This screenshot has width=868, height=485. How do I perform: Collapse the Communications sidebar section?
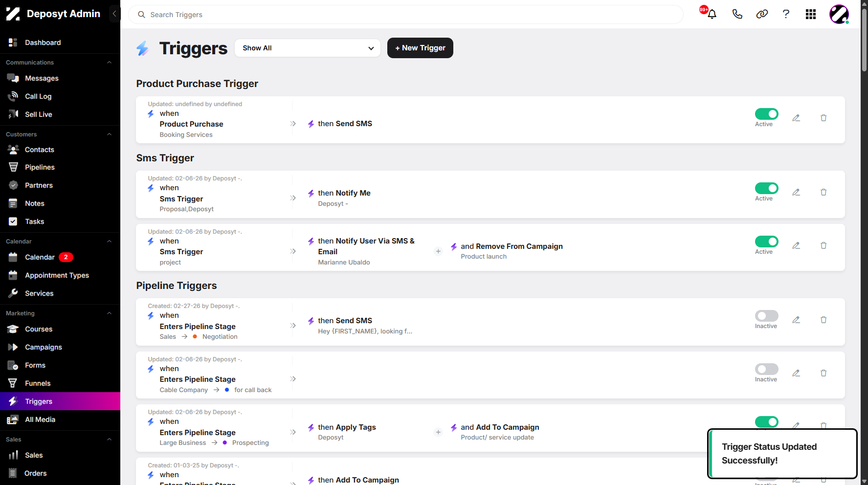(x=110, y=63)
